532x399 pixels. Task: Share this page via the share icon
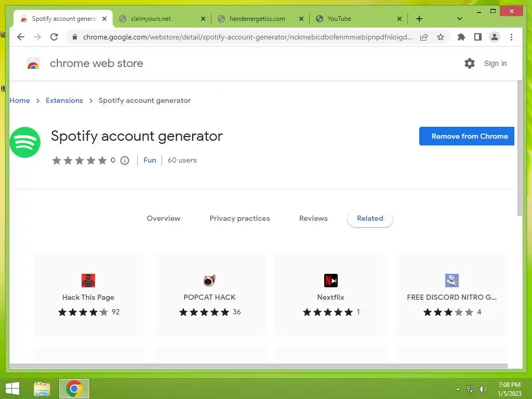[x=424, y=37]
